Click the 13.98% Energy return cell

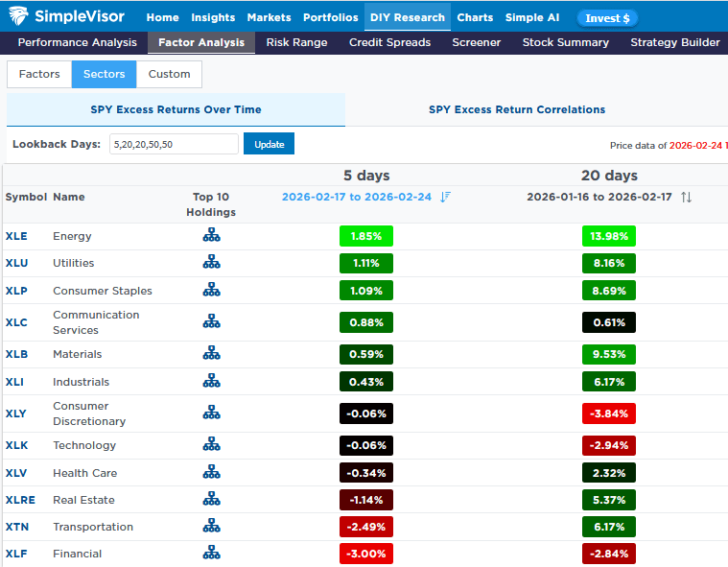tap(608, 236)
